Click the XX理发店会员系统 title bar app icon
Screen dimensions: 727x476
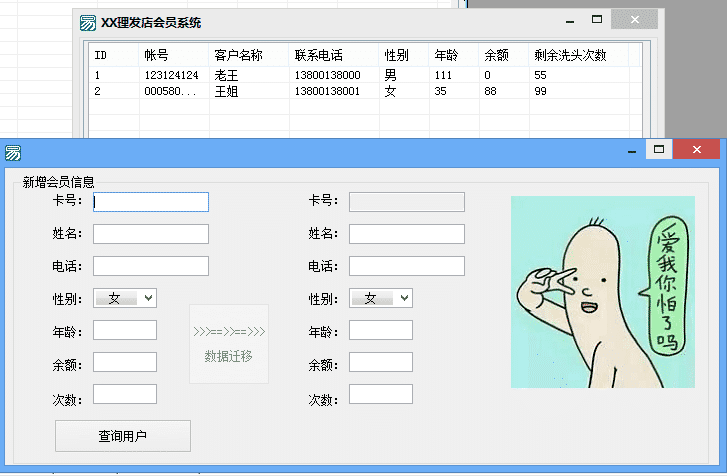coord(89,22)
